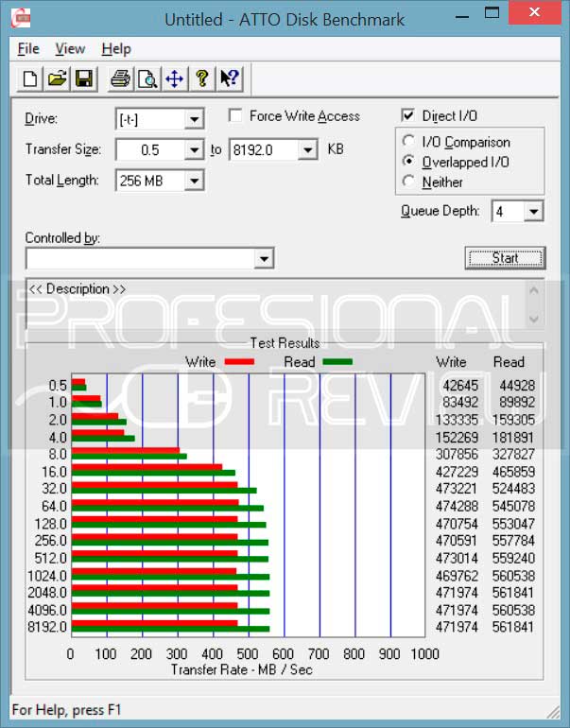Uncheck the Direct I/O checkbox
Image resolution: width=570 pixels, height=728 pixels.
point(408,115)
